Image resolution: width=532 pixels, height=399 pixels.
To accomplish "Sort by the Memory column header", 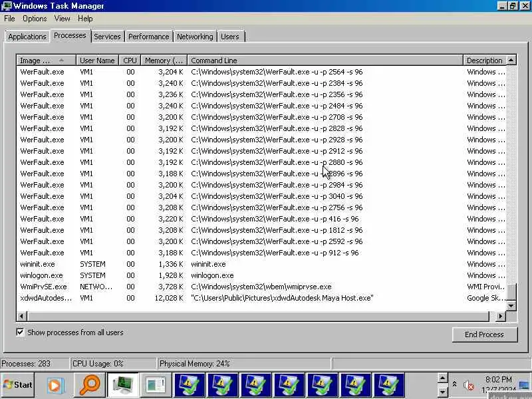I will [x=164, y=61].
